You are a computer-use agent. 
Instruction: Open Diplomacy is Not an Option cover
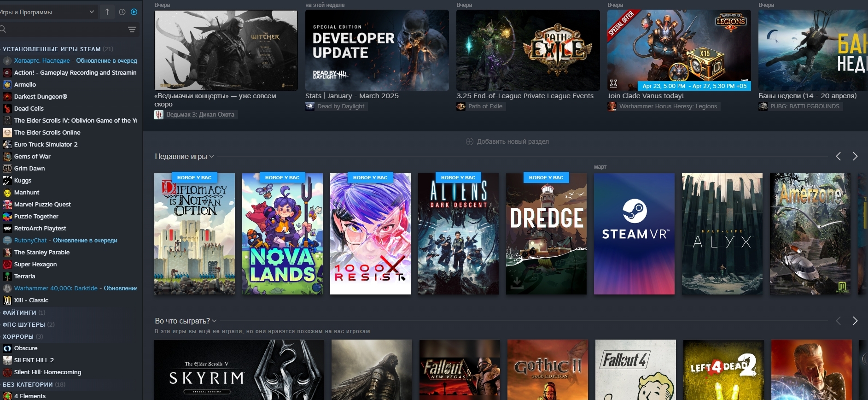(194, 234)
